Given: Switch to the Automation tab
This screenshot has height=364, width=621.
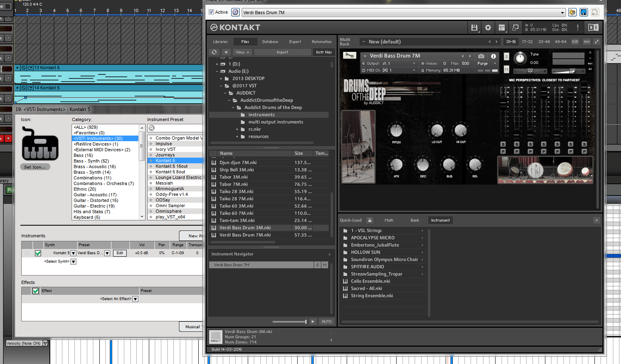Looking at the screenshot, I should pyautogui.click(x=322, y=41).
